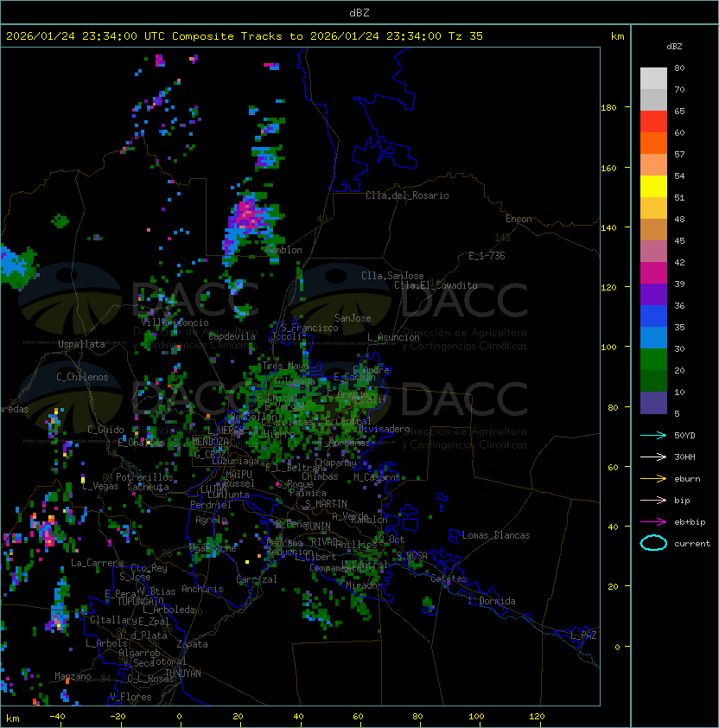Select the 'E_1-736' map label

(x=487, y=256)
